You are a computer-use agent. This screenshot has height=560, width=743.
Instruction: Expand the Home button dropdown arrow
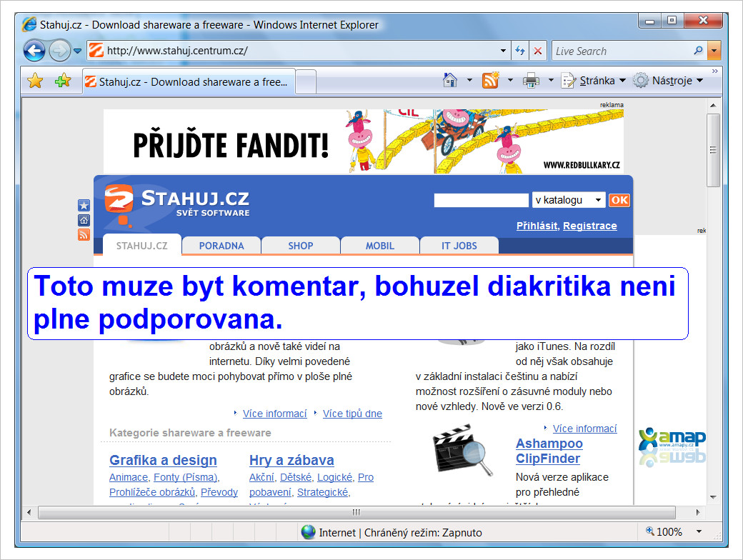[469, 81]
